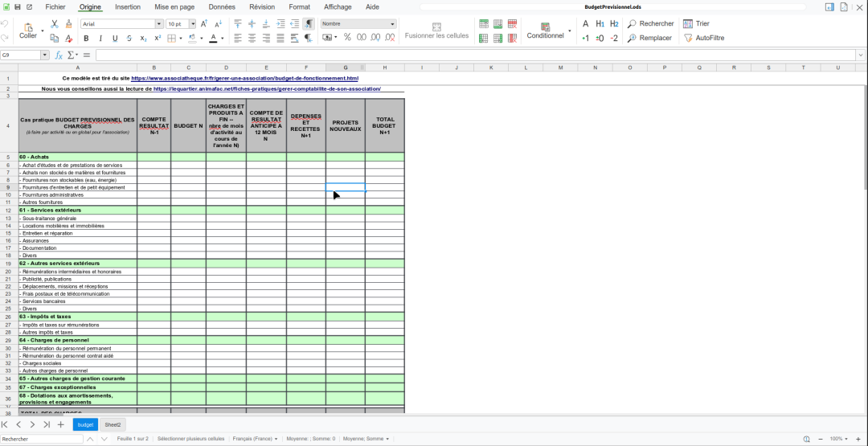
Task: Expand the Conditionnel formatting dropdown arrow
Action: point(570,31)
